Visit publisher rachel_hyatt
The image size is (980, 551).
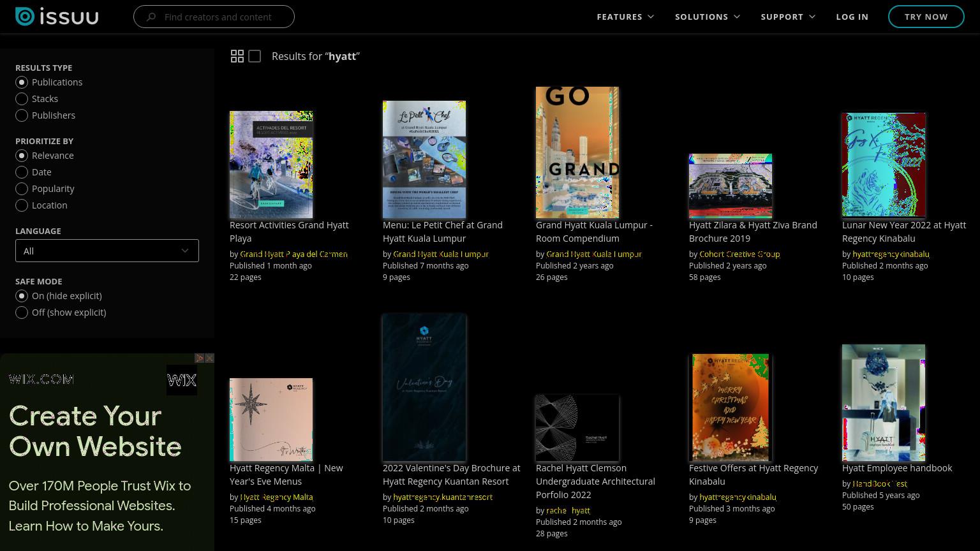568,510
